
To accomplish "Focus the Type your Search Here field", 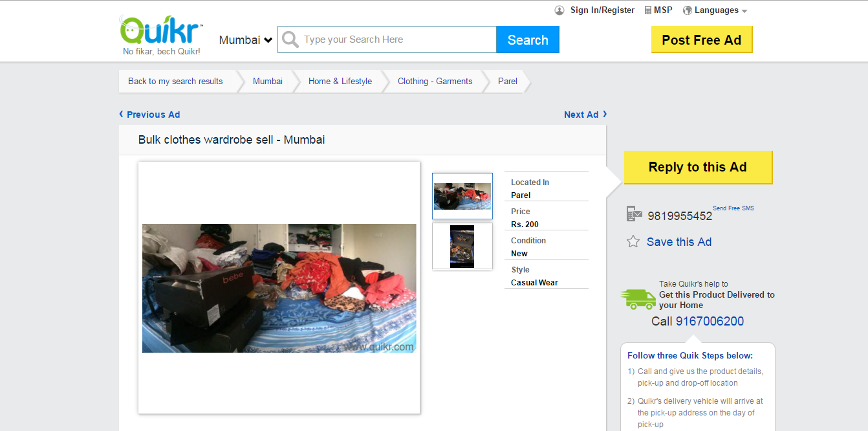I will click(x=398, y=39).
